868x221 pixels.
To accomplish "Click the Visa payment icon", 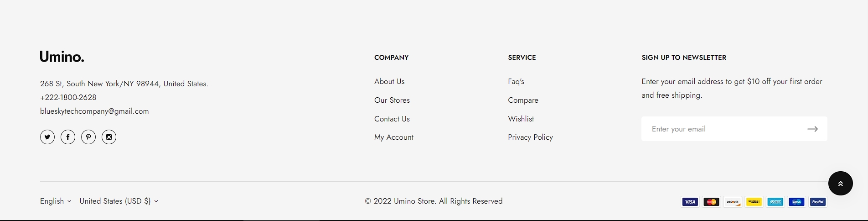I will tap(690, 202).
